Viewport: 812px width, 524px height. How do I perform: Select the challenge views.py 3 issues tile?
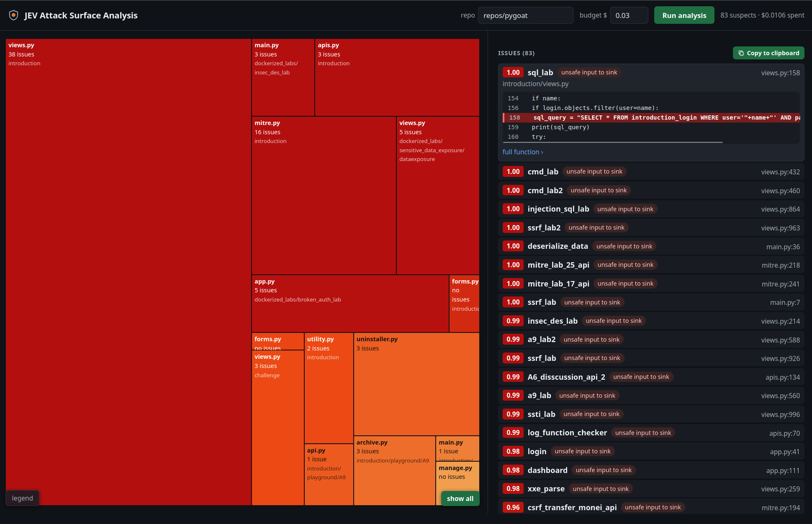point(278,428)
